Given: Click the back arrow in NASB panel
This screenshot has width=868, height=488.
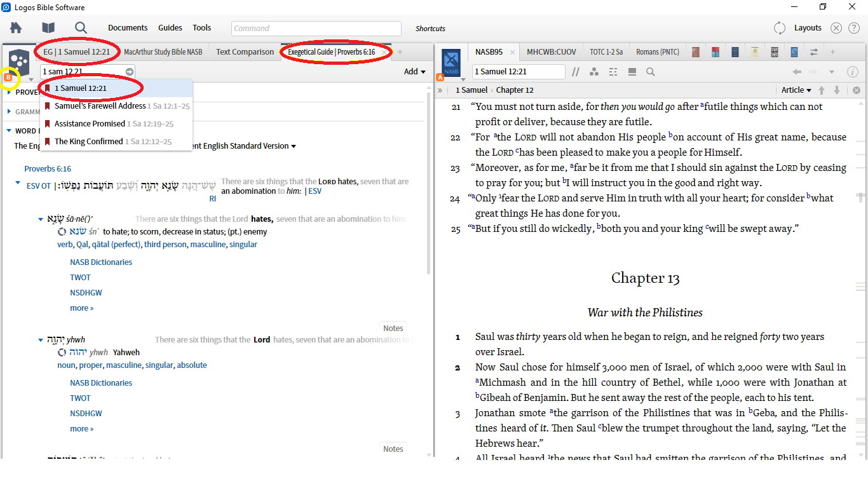Looking at the screenshot, I should (797, 72).
